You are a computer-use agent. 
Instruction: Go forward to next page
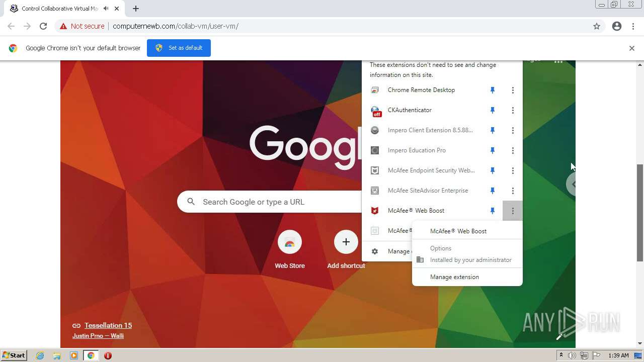tap(27, 26)
